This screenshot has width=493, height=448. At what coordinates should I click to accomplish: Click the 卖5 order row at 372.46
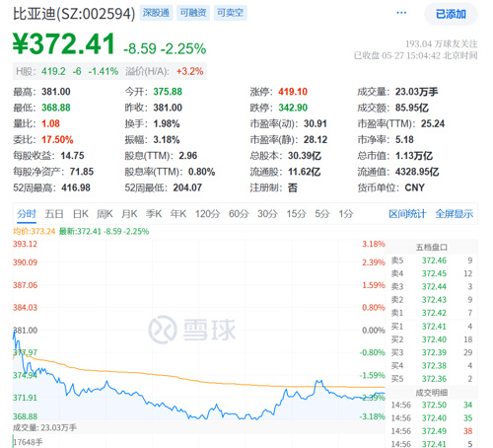[432, 261]
